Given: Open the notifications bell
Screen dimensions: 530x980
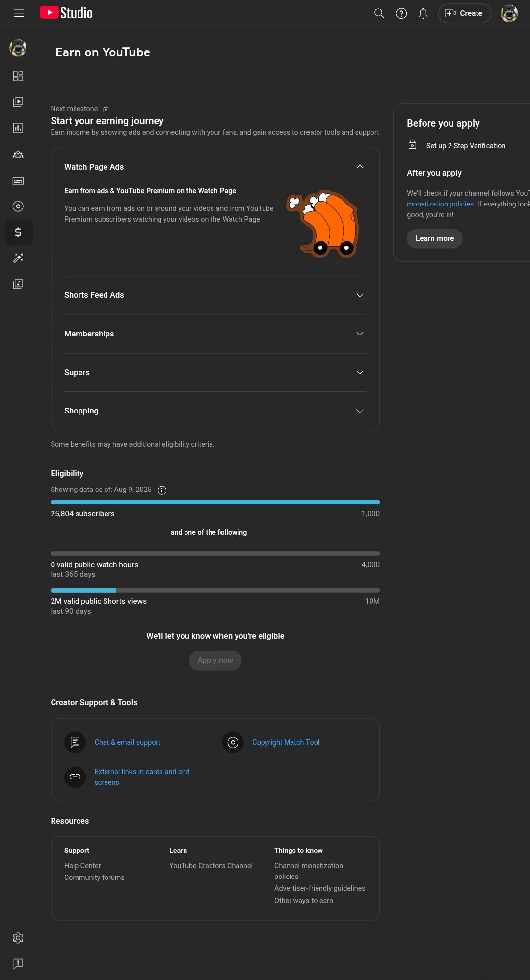Looking at the screenshot, I should (423, 13).
